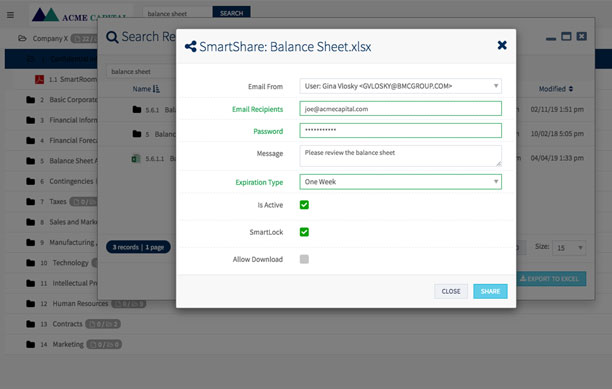Open the page Size dropdown showing 15

click(569, 248)
